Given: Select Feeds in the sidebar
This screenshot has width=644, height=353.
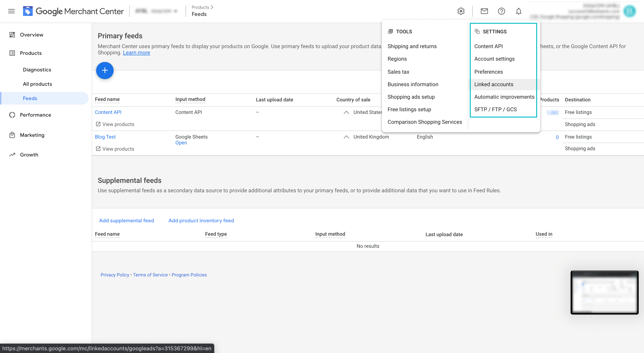Looking at the screenshot, I should point(44,98).
